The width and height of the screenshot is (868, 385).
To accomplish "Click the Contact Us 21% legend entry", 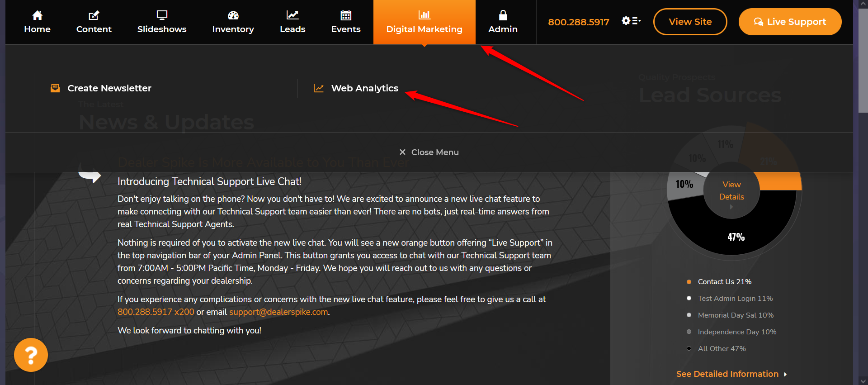I will click(x=725, y=281).
